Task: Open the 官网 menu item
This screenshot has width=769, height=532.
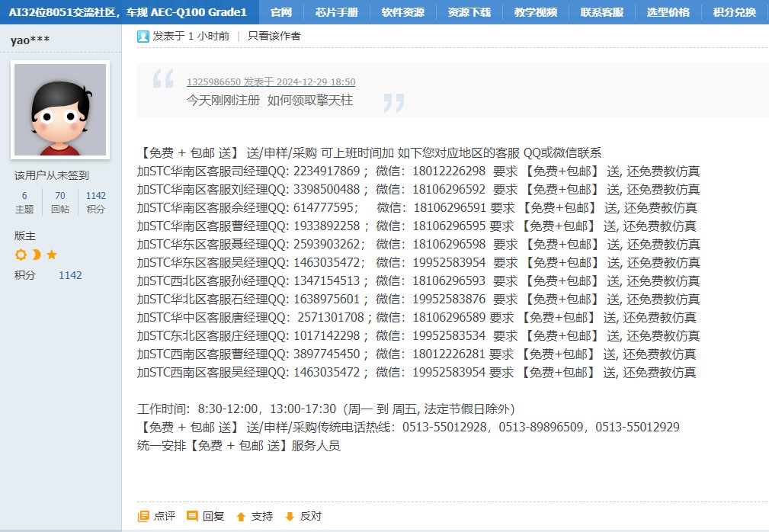Action: [x=281, y=12]
